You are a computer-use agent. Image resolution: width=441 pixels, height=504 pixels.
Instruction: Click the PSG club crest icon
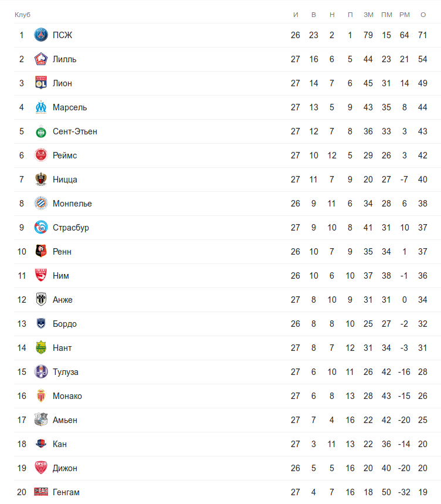pyautogui.click(x=41, y=35)
